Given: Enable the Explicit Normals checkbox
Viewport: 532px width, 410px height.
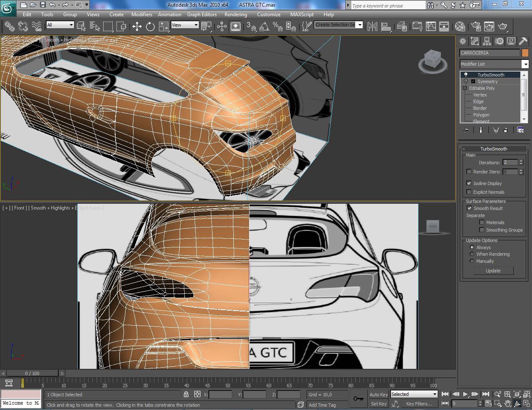Looking at the screenshot, I should [469, 192].
